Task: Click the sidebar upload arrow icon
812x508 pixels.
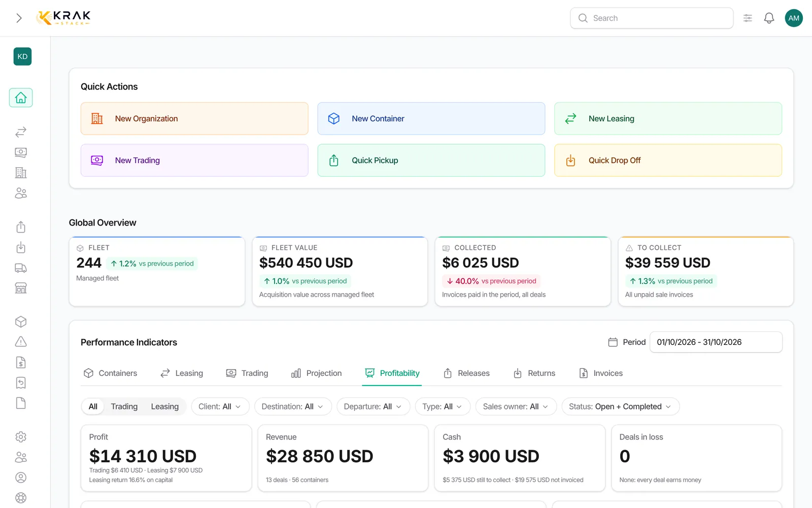Action: 21,227
